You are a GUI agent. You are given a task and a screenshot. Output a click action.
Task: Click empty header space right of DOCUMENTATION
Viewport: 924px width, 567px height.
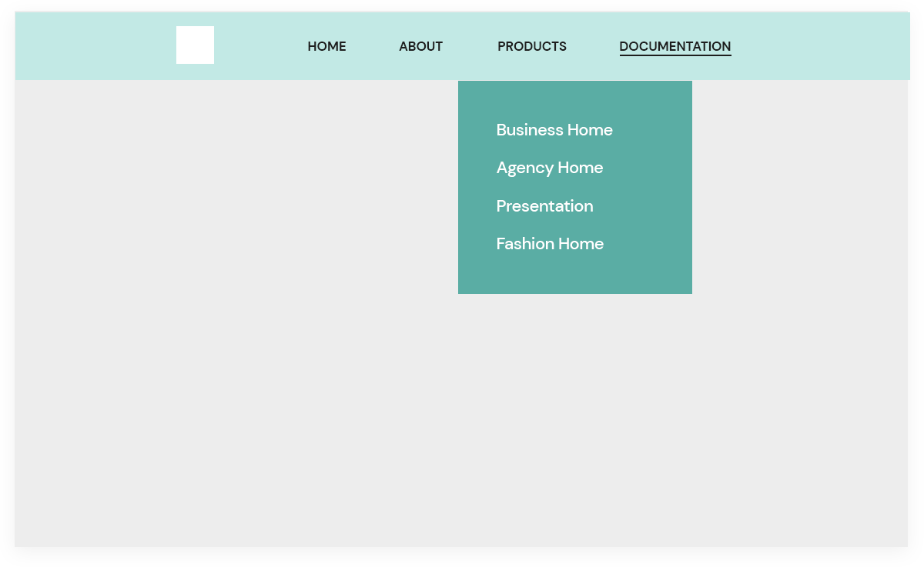(816, 46)
